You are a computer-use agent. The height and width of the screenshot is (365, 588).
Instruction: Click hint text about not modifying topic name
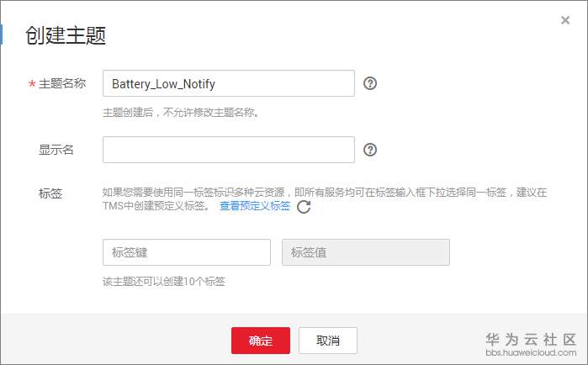181,112
